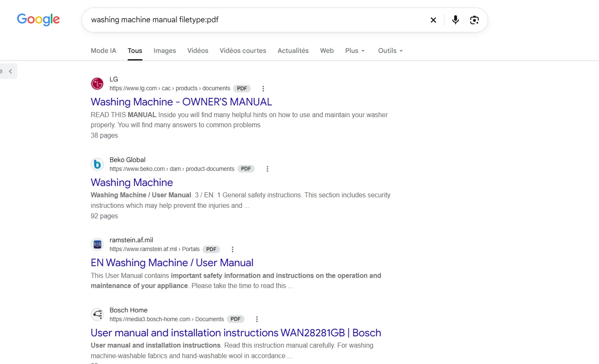Click the "Bosch Home" site name
Image resolution: width=599 pixels, height=364 pixels.
129,310
